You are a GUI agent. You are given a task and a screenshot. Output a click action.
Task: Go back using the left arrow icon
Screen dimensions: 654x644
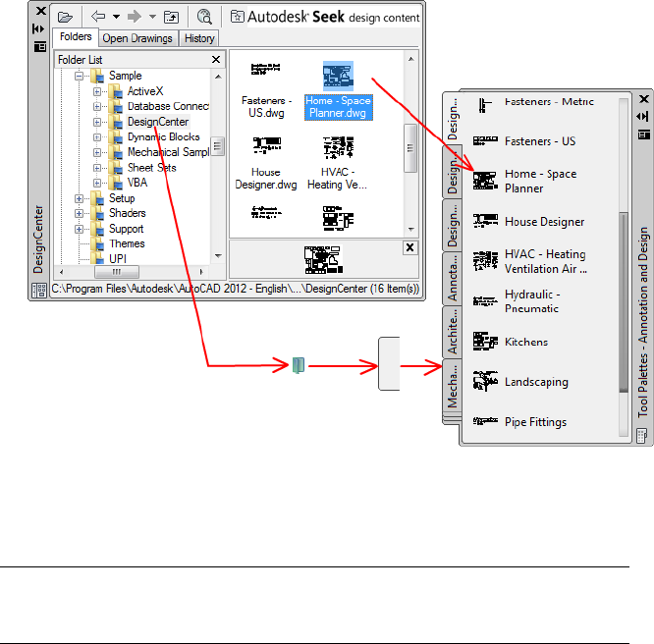[x=98, y=17]
